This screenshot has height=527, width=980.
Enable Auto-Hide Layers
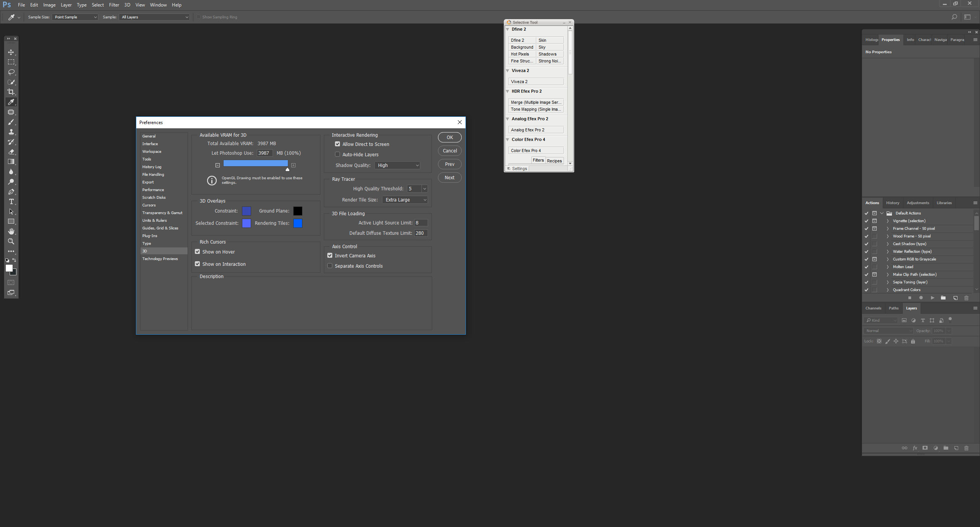(337, 154)
